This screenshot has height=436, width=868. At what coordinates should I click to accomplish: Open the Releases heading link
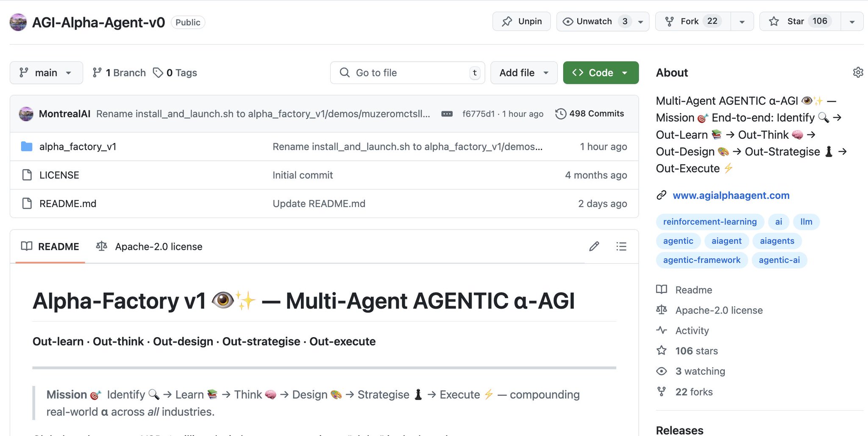coord(679,430)
